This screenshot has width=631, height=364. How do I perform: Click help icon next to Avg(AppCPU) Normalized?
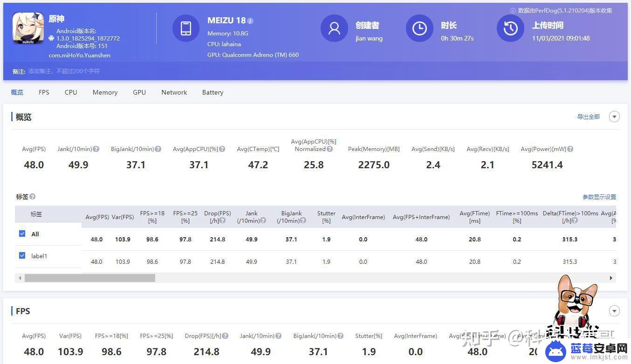pyautogui.click(x=329, y=149)
